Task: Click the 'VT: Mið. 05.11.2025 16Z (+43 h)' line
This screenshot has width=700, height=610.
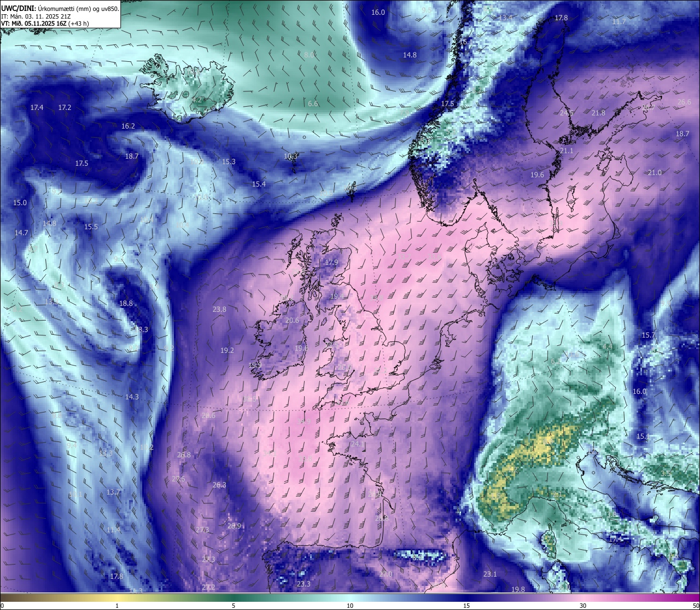Action: coord(45,23)
